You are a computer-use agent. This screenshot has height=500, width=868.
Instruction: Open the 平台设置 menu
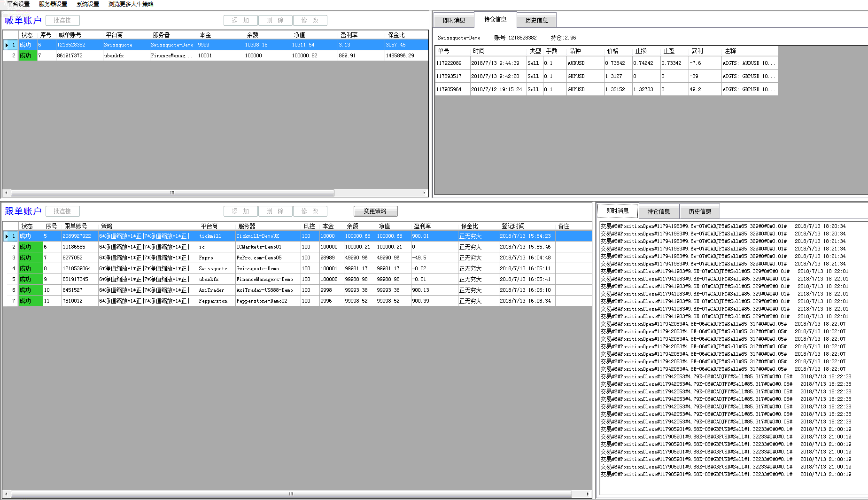(18, 4)
